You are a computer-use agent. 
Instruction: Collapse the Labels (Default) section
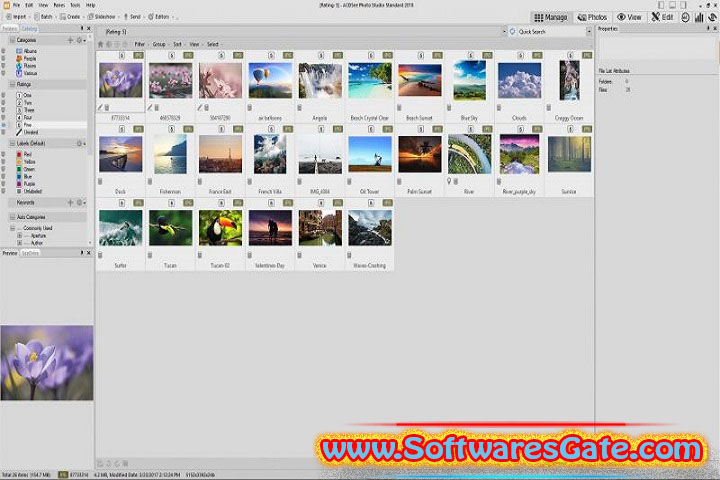tap(12, 143)
